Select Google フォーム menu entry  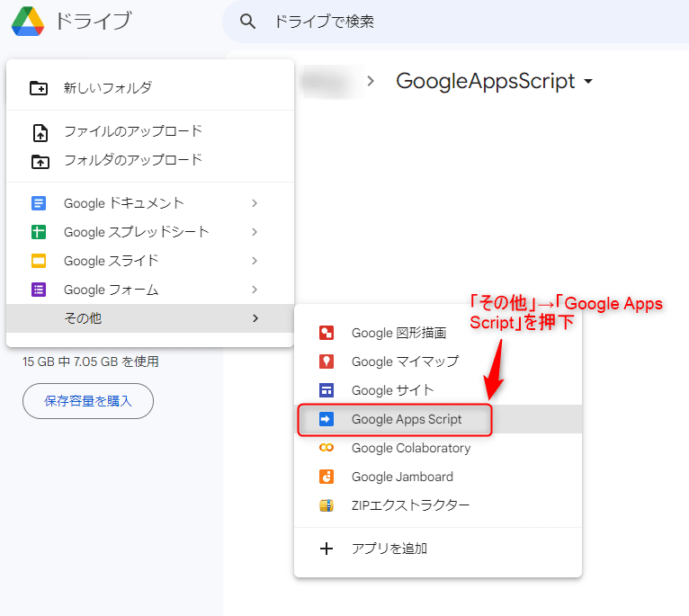click(x=150, y=290)
